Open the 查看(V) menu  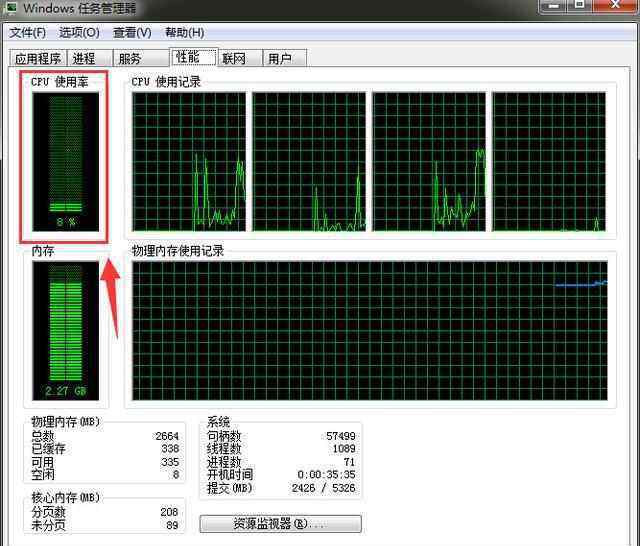tap(132, 33)
